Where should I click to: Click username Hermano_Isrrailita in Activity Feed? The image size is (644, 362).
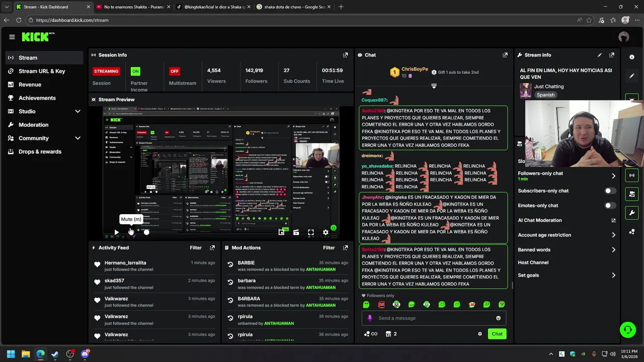(x=125, y=262)
